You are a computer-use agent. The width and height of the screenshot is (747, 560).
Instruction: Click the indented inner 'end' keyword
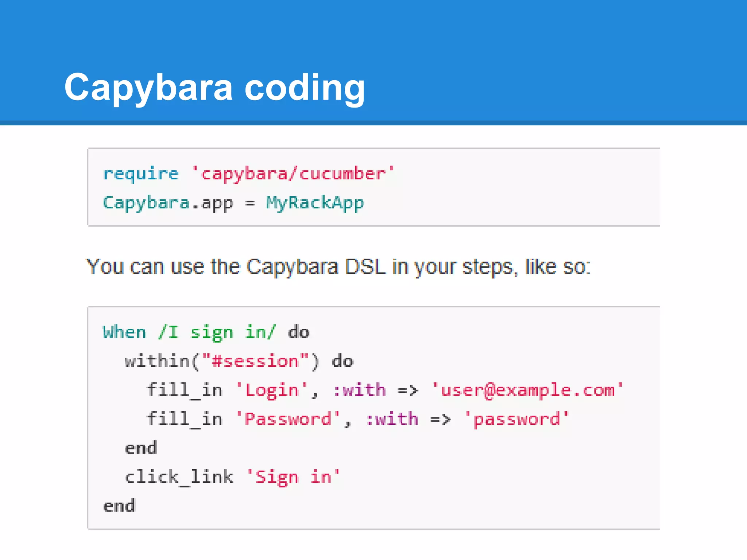point(141,448)
